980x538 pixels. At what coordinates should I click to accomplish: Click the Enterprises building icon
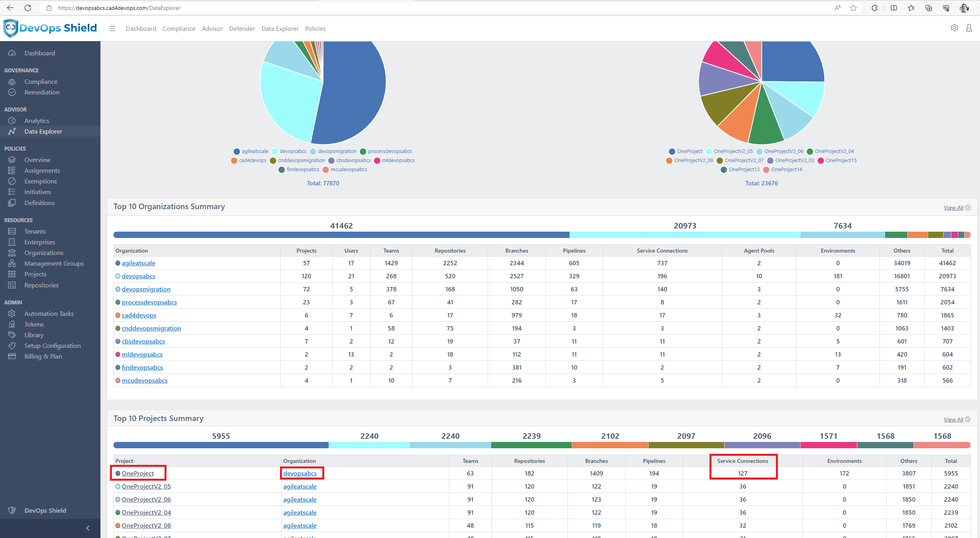(12, 242)
